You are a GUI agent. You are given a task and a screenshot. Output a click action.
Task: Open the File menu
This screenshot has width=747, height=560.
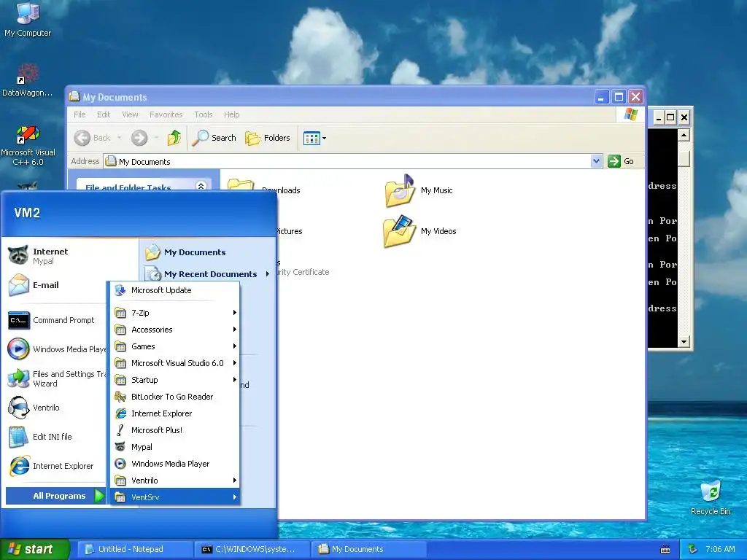pos(80,114)
